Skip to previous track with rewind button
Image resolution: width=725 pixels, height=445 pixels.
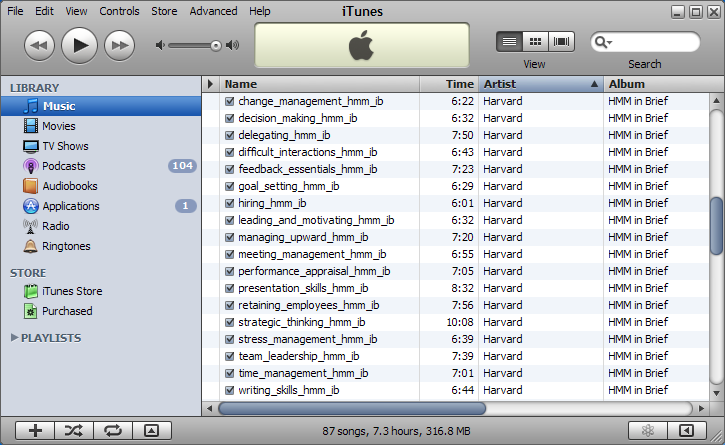coord(39,45)
